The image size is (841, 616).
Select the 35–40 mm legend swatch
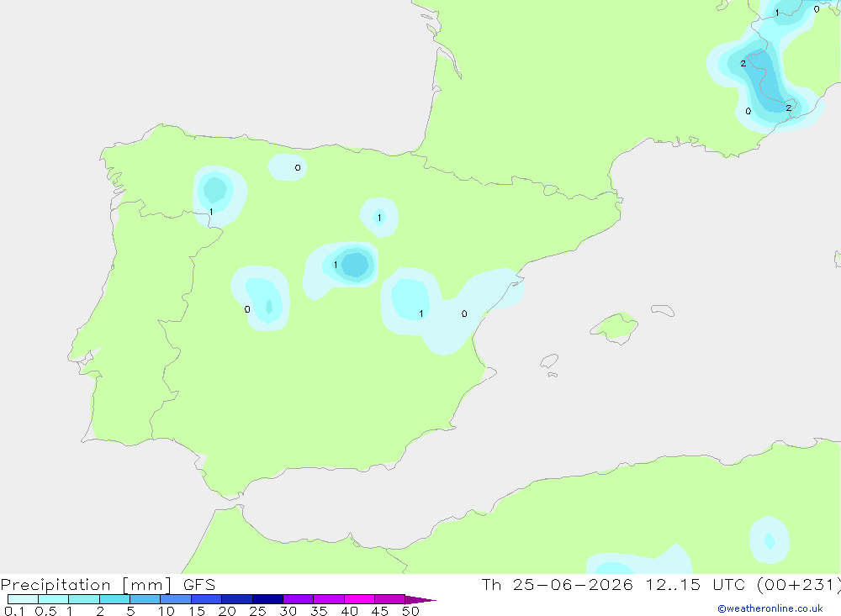pos(329,599)
